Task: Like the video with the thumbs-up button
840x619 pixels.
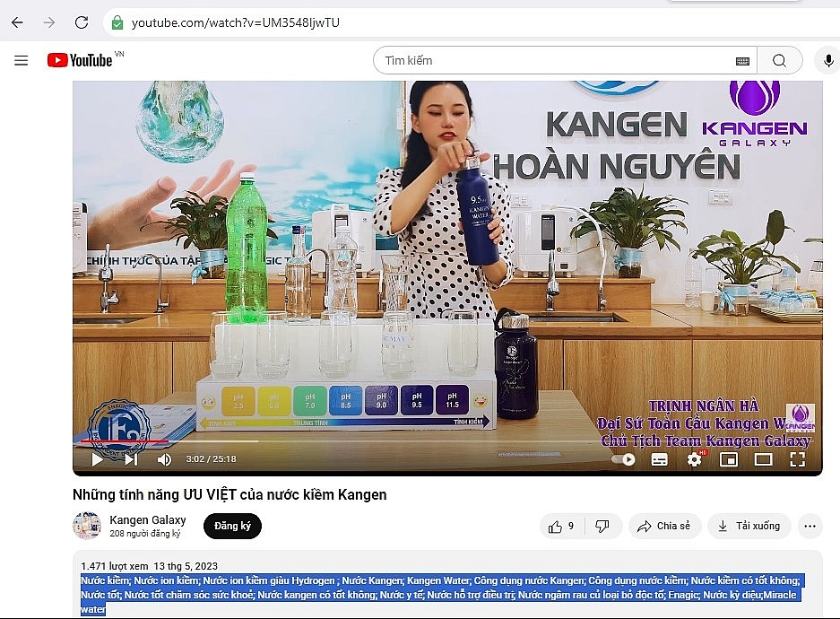Action: click(561, 527)
